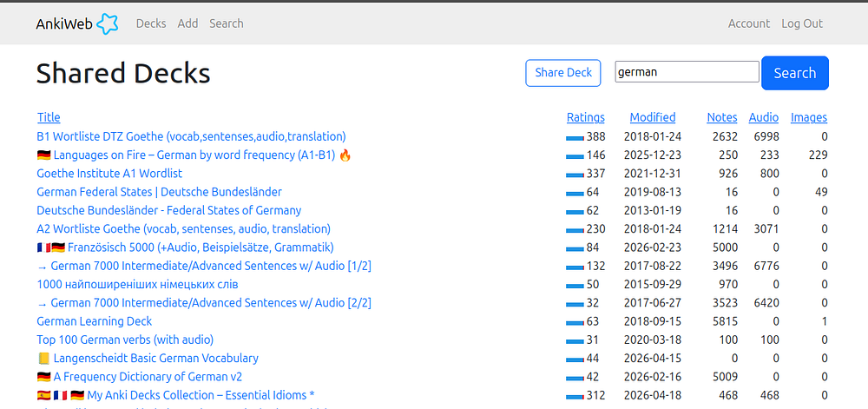Image resolution: width=868 pixels, height=409 pixels.
Task: Click the notes count 2632
Action: [725, 136]
